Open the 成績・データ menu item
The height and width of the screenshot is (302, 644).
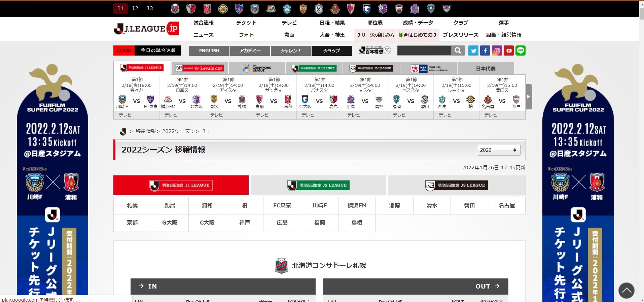(418, 23)
